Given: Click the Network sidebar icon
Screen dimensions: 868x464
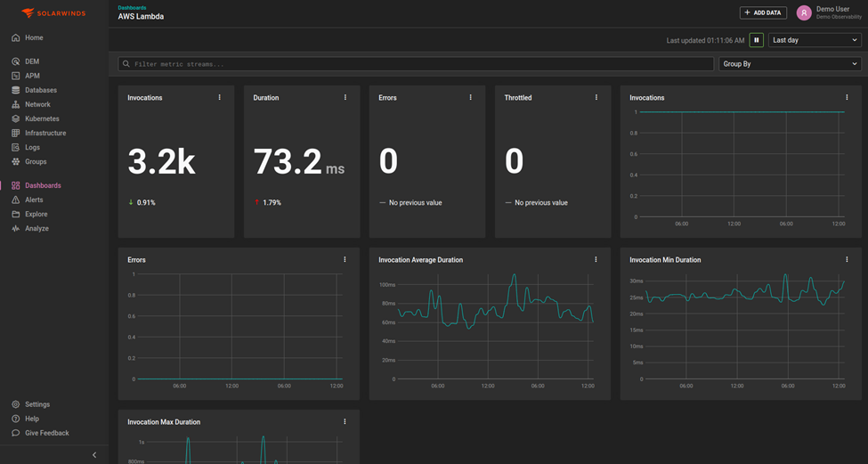Looking at the screenshot, I should [15, 105].
